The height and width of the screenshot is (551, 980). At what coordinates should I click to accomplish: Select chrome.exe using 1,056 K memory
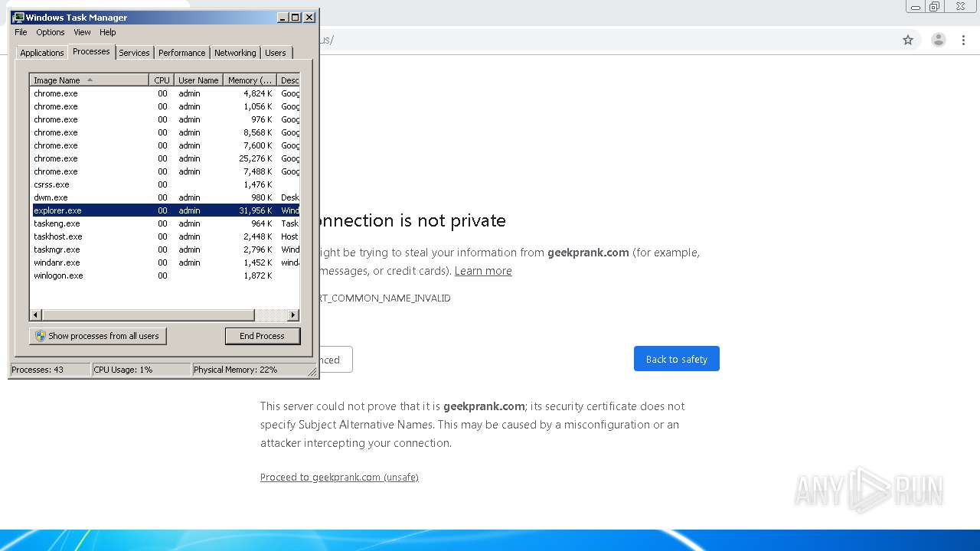pyautogui.click(x=165, y=106)
